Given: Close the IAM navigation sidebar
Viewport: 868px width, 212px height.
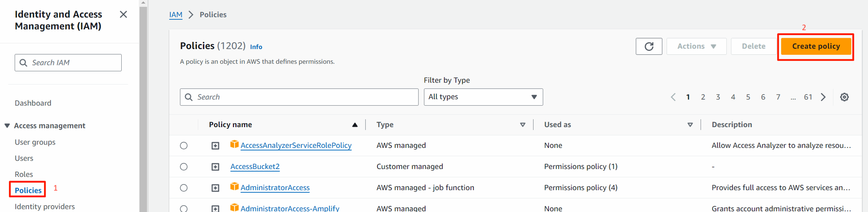Looking at the screenshot, I should pyautogui.click(x=123, y=15).
